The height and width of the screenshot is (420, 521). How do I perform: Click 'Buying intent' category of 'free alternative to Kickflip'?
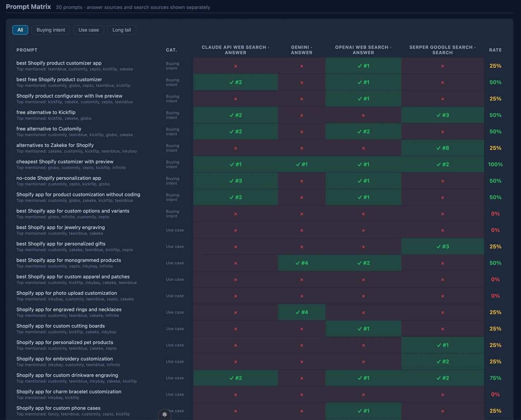pyautogui.click(x=172, y=115)
